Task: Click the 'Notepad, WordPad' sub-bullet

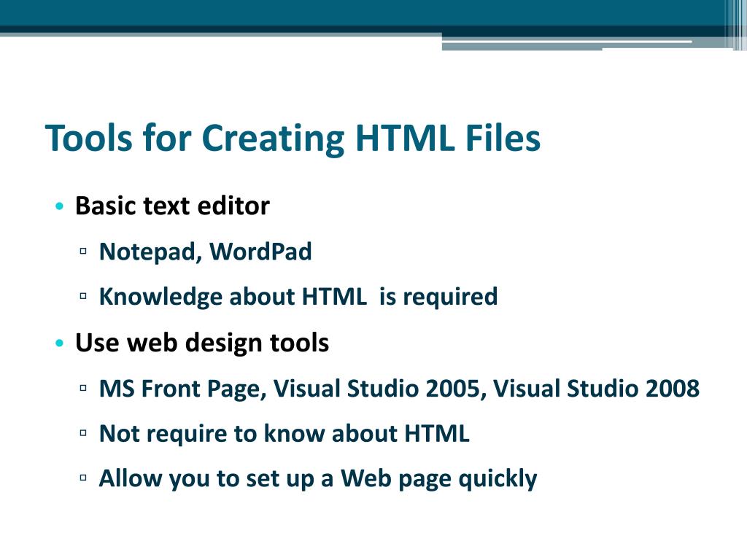Action: tap(205, 252)
